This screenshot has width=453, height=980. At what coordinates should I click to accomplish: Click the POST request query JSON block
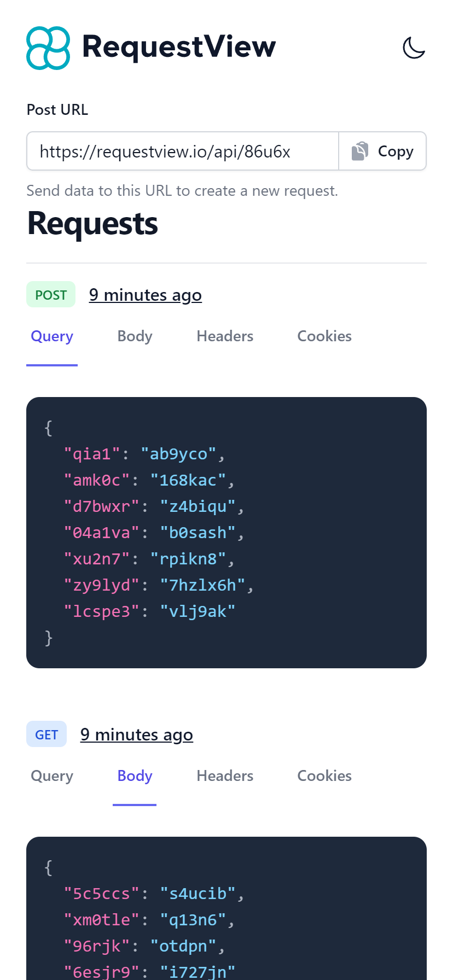pyautogui.click(x=226, y=532)
